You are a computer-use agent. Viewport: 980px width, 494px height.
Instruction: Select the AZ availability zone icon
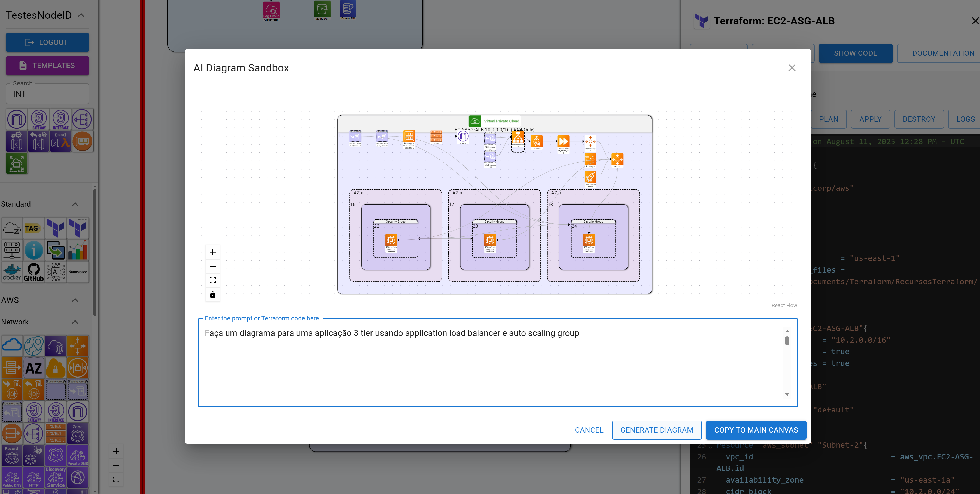34,368
